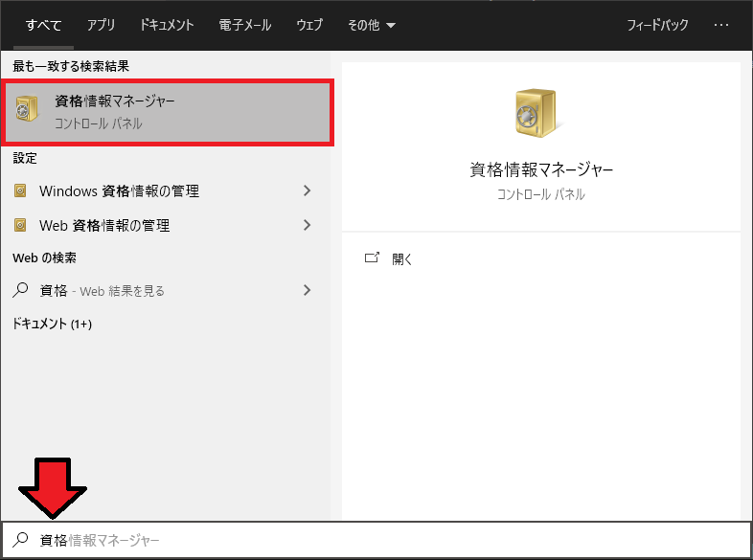Screen dimensions: 753x560
Task: Click the search box magnifier icon
Action: (20, 540)
